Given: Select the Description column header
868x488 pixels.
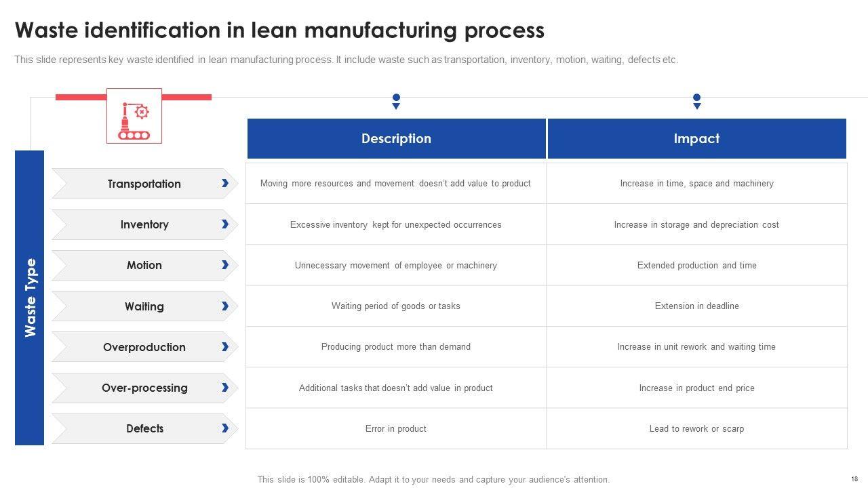Looking at the screenshot, I should click(396, 139).
